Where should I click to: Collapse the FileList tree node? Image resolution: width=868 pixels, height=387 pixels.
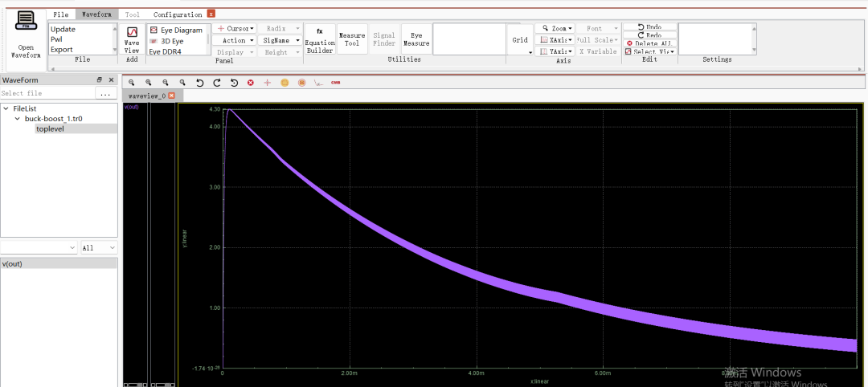click(6, 109)
